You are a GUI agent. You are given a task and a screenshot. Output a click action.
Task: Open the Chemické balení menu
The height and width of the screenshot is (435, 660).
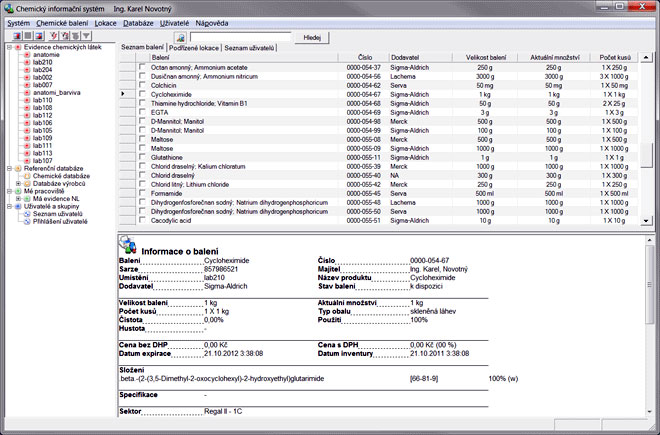62,21
